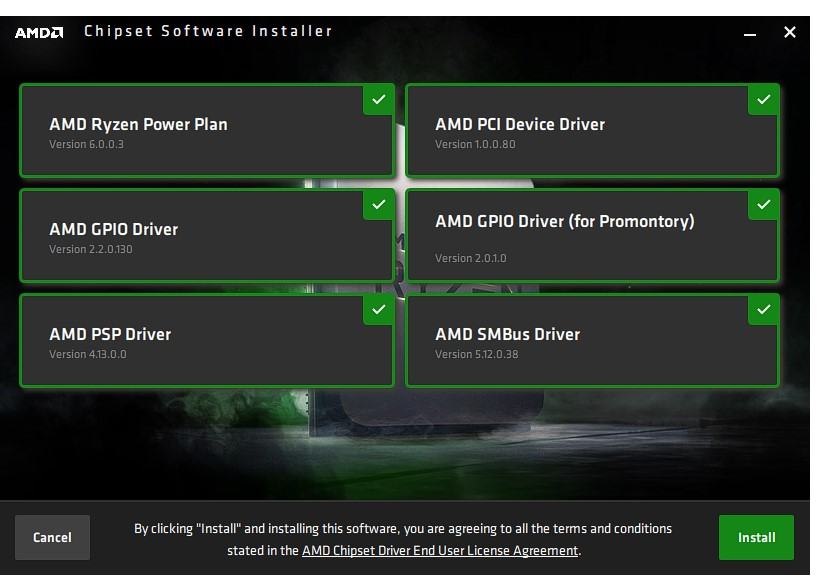
Task: Click the Chipset Software Installer title text
Action: click(x=208, y=31)
